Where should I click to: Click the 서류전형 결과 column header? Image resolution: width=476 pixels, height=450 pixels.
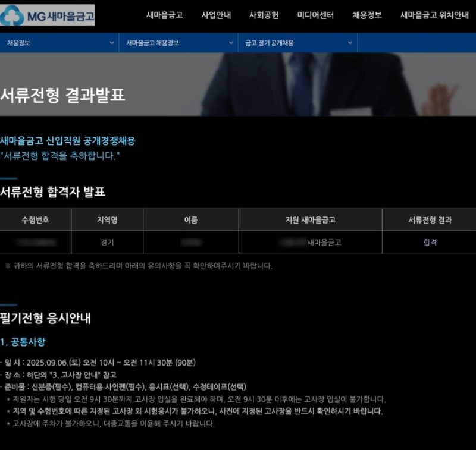430,219
